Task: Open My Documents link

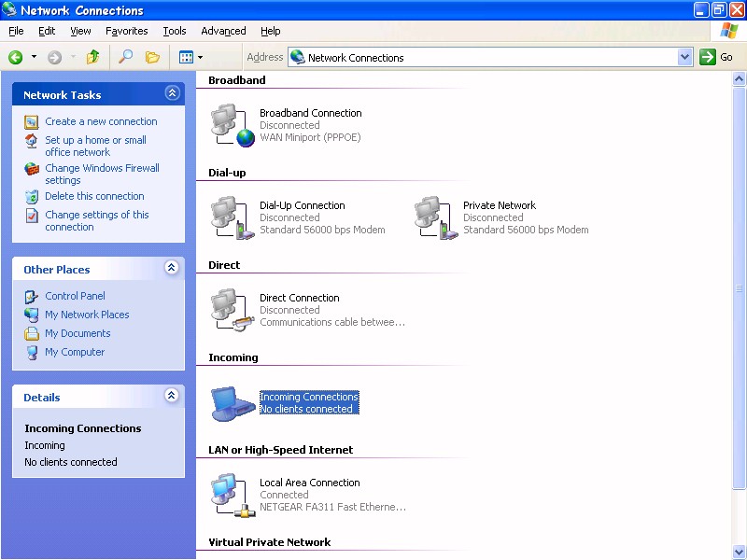Action: tap(78, 333)
